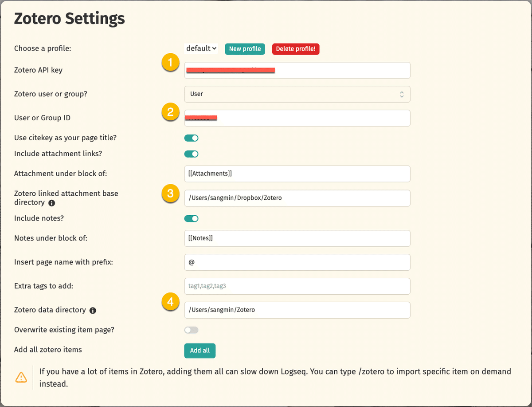Click the Zotero data directory field

[297, 310]
